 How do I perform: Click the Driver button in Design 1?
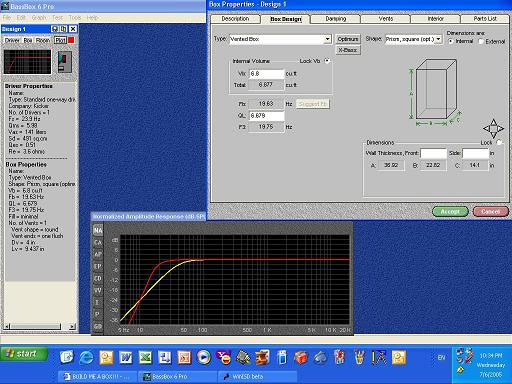tap(12, 40)
